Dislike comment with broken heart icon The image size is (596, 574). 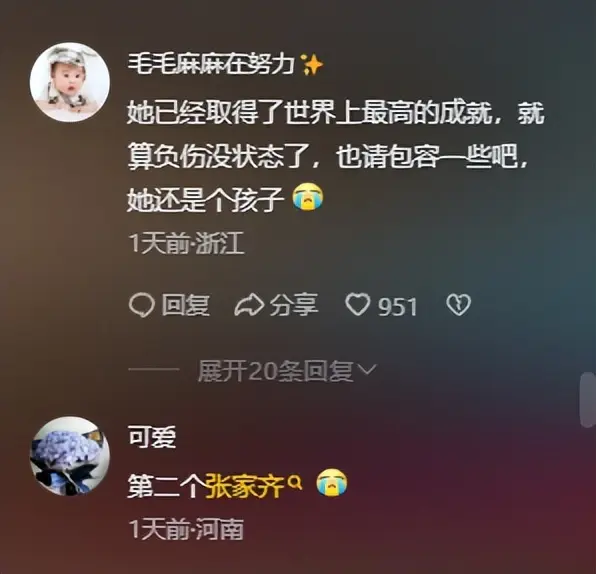coord(458,305)
